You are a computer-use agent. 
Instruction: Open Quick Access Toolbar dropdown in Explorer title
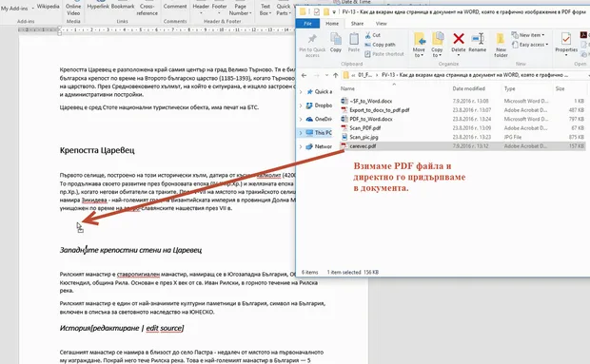click(334, 12)
